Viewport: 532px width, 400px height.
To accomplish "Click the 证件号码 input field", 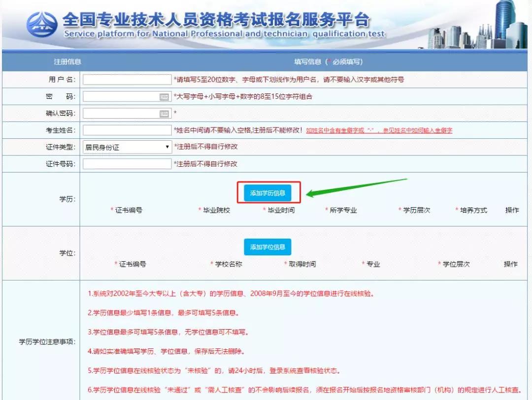I will [126, 163].
